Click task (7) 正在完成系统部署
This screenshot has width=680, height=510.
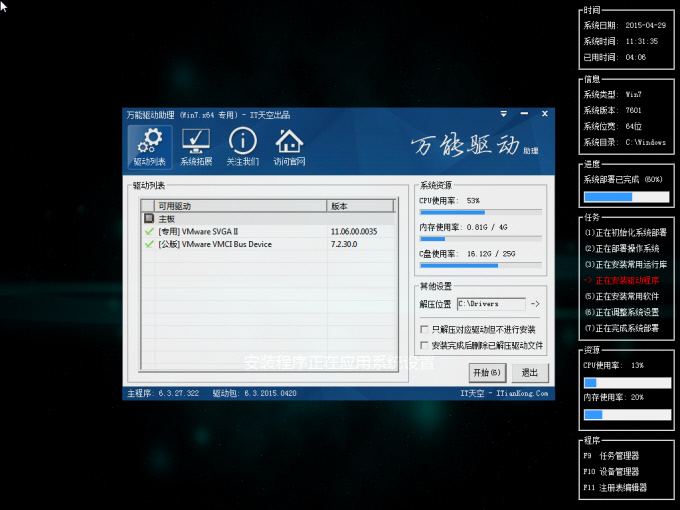(621, 328)
